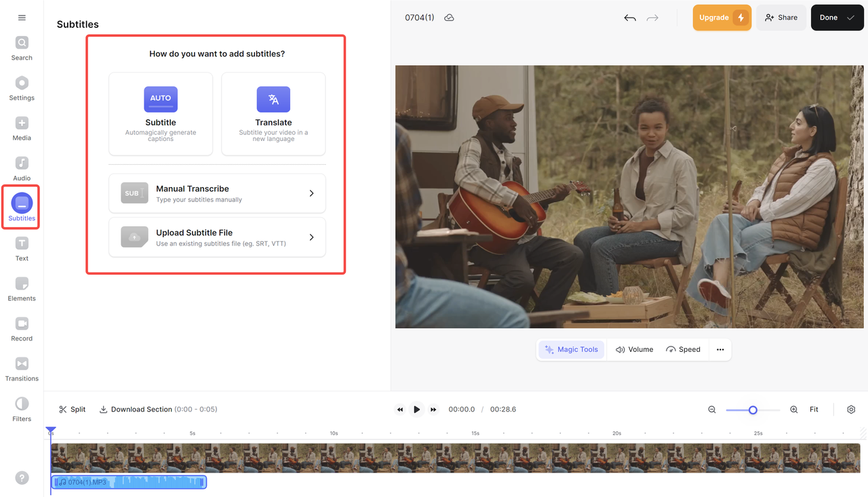The width and height of the screenshot is (868, 497).
Task: Switch to the Elements panel
Action: pos(21,289)
